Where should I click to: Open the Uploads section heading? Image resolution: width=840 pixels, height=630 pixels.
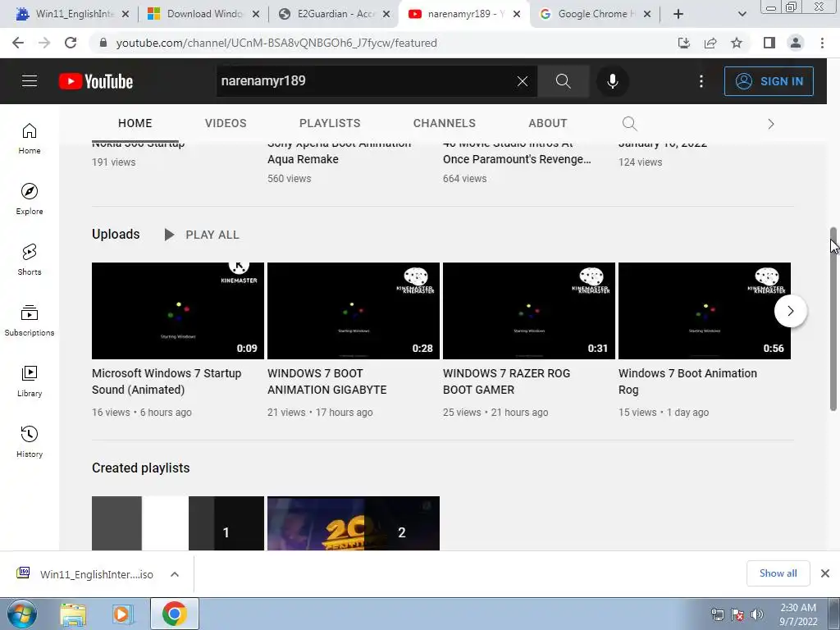[116, 234]
